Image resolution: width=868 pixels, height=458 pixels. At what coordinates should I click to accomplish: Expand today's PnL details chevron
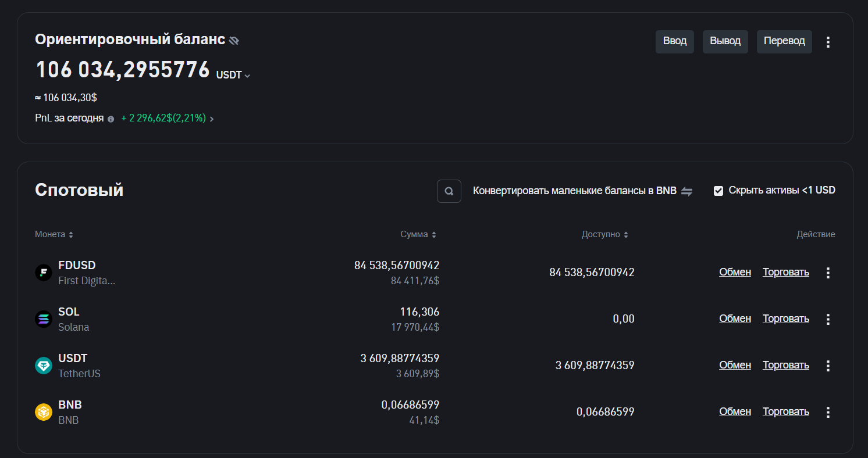point(212,119)
